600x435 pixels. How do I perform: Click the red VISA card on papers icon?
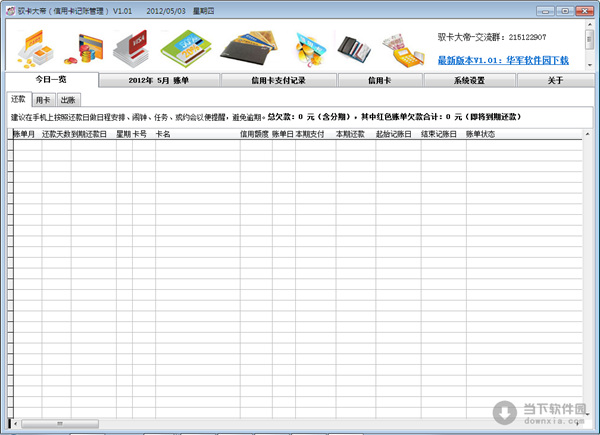click(130, 49)
